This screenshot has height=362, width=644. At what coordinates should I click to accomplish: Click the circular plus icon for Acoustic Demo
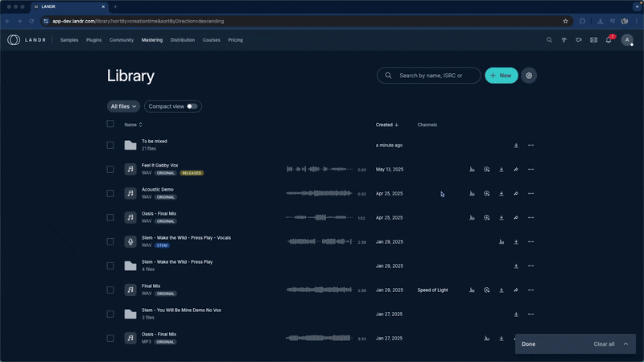tap(487, 194)
